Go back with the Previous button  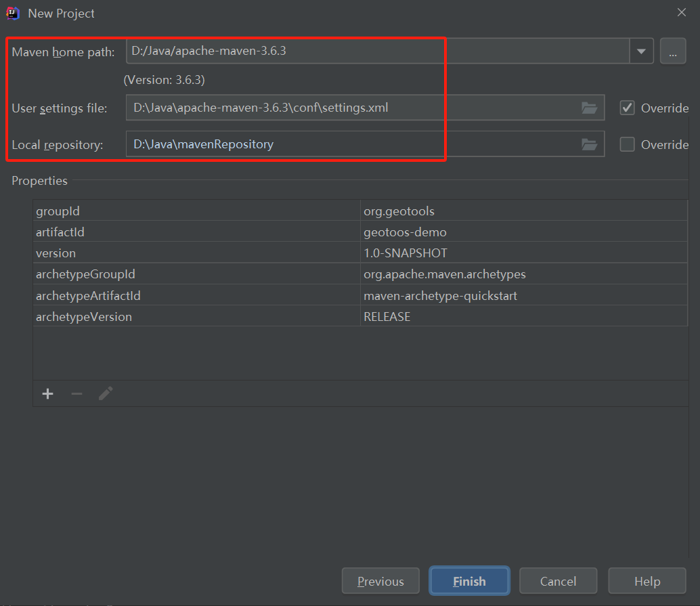tap(380, 581)
